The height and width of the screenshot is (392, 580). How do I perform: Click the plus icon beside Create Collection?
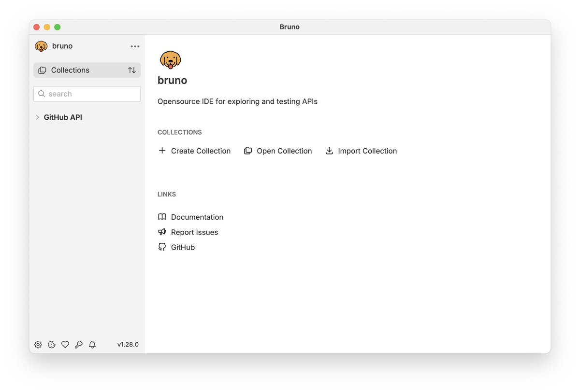point(162,151)
